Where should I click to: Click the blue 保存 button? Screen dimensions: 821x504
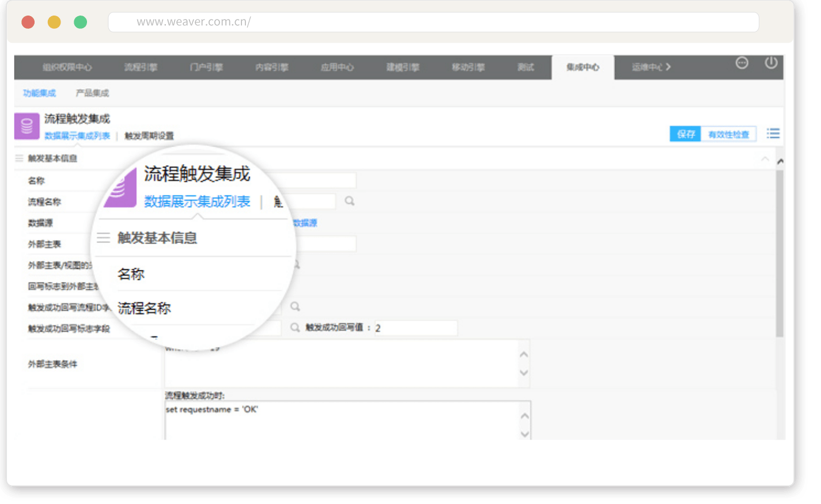[x=685, y=134]
